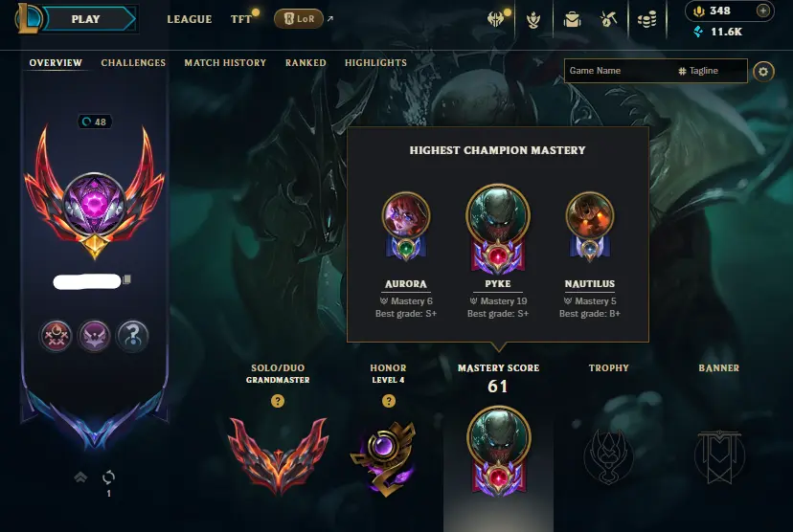Image resolution: width=793 pixels, height=532 pixels.
Task: Click the refresh arrows icon under banner
Action: coord(109,477)
